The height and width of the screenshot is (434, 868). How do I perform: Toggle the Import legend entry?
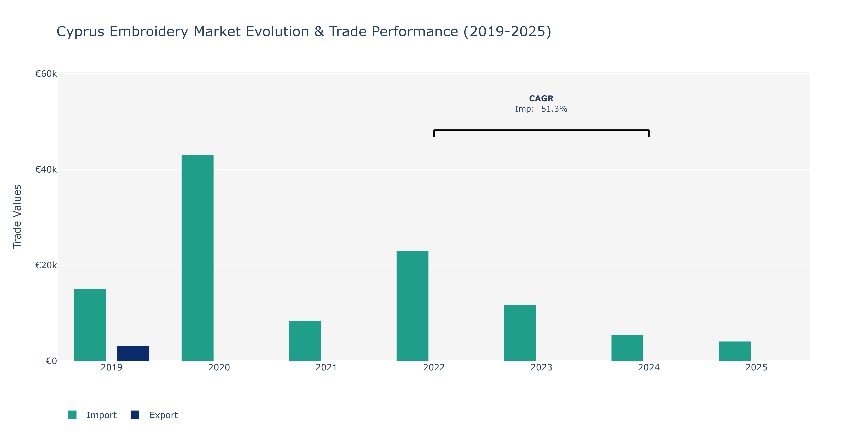tap(92, 415)
